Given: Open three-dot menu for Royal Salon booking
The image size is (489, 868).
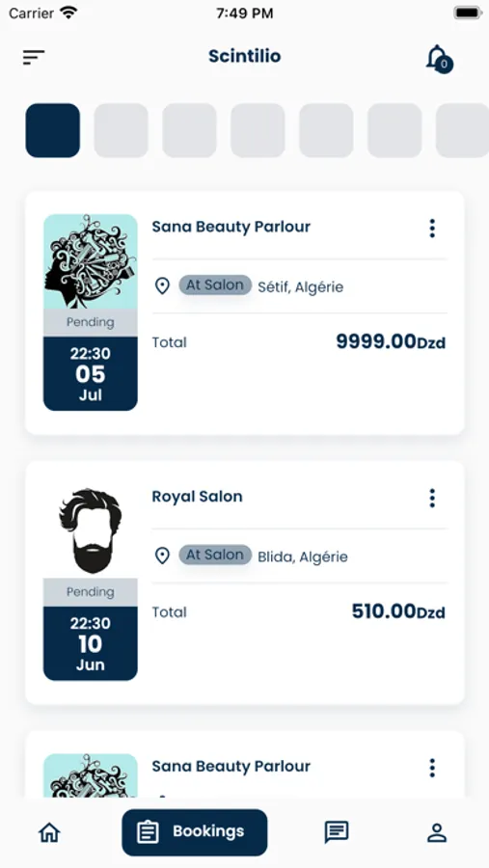Looking at the screenshot, I should tap(432, 498).
